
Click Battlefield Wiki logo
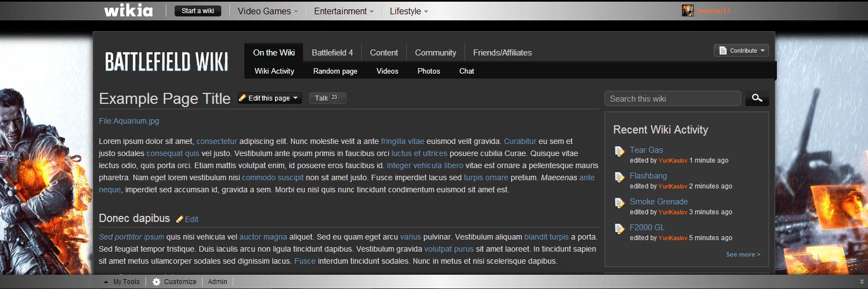(166, 62)
